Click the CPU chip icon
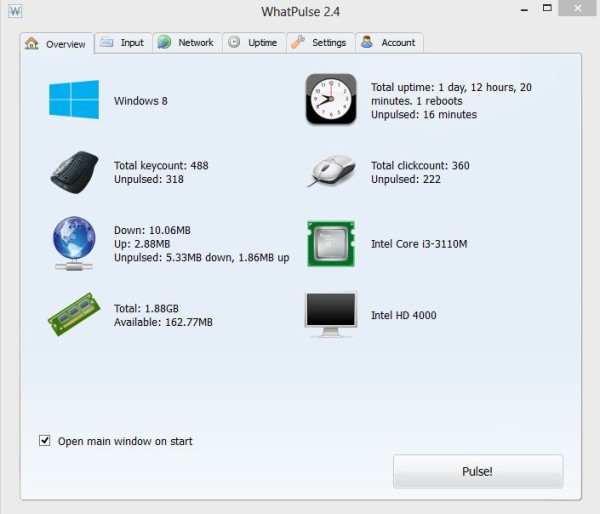600x514 pixels. coord(331,243)
